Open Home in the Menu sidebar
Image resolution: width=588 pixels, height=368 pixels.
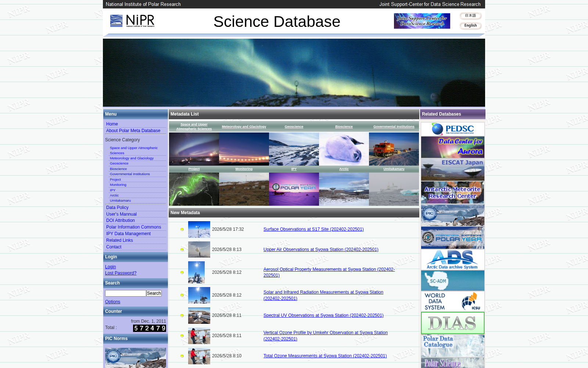(x=112, y=124)
